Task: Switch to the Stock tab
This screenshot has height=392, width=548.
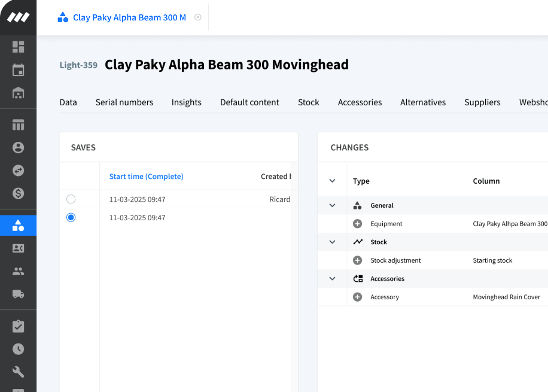Action: 309,102
